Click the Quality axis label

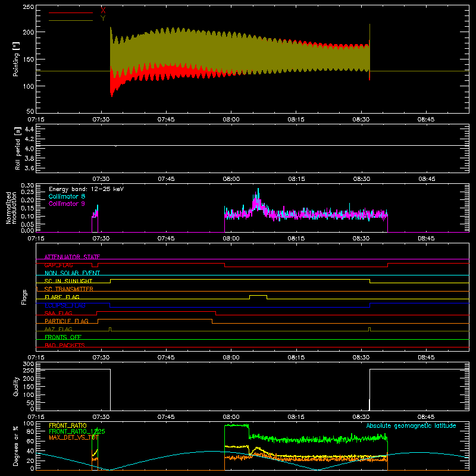pos(16,386)
